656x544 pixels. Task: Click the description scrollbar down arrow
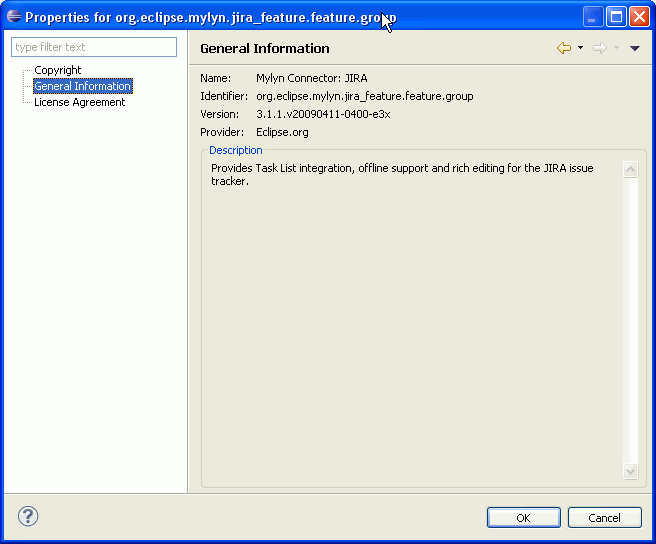click(630, 471)
